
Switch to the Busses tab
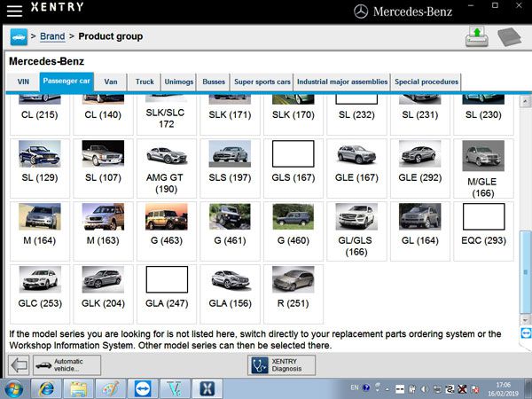coord(214,82)
